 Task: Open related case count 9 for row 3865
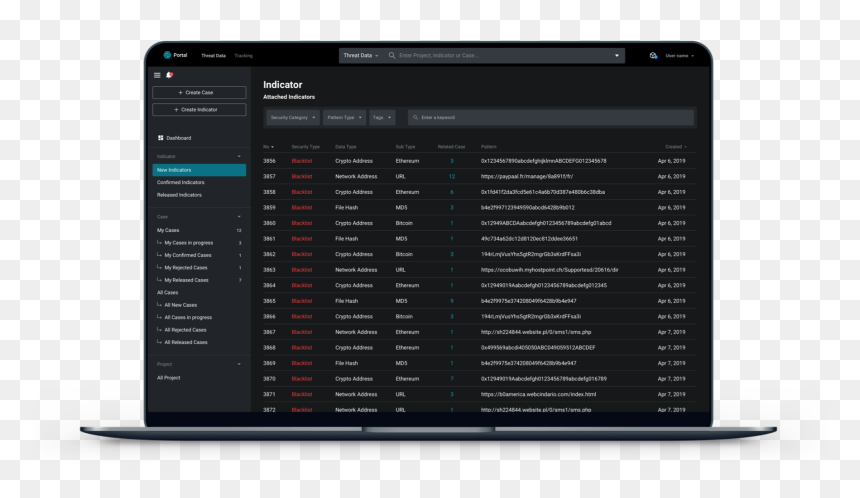(x=452, y=301)
